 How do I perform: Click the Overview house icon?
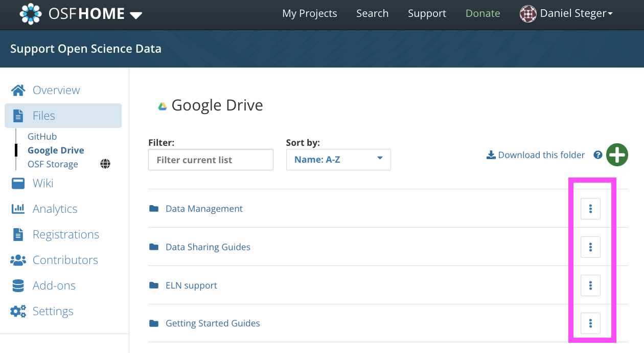pyautogui.click(x=18, y=90)
